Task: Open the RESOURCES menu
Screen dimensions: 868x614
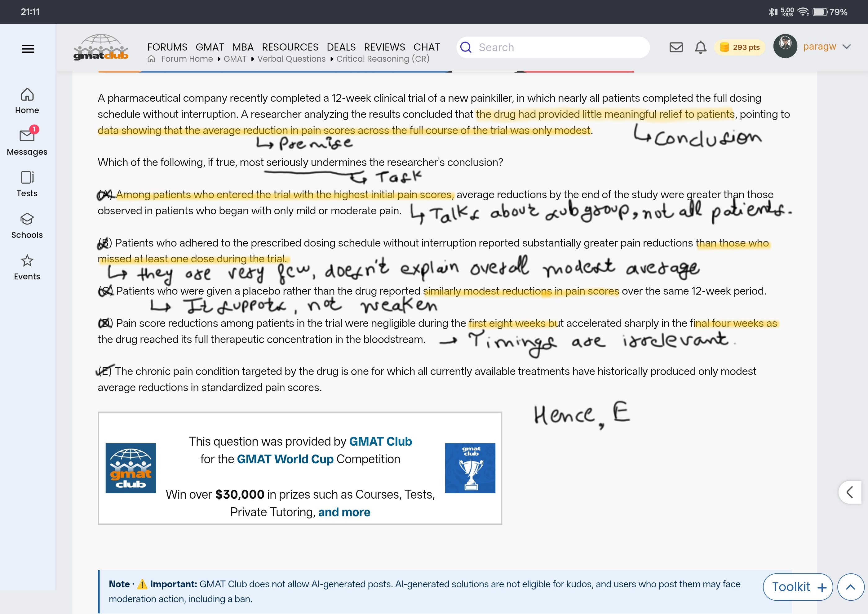Action: [x=290, y=47]
